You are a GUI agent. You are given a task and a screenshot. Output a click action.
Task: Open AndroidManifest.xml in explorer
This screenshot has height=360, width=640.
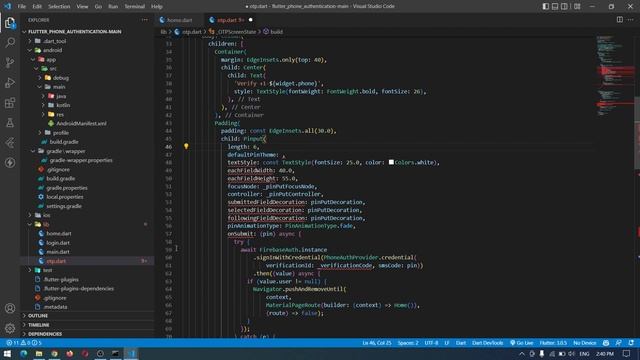pyautogui.click(x=81, y=123)
